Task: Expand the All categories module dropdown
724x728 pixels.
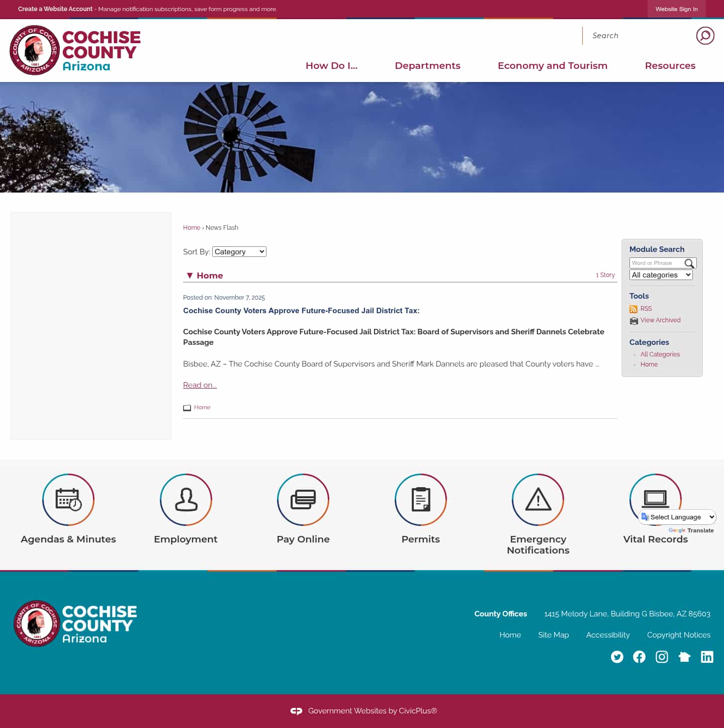Action: (x=661, y=275)
